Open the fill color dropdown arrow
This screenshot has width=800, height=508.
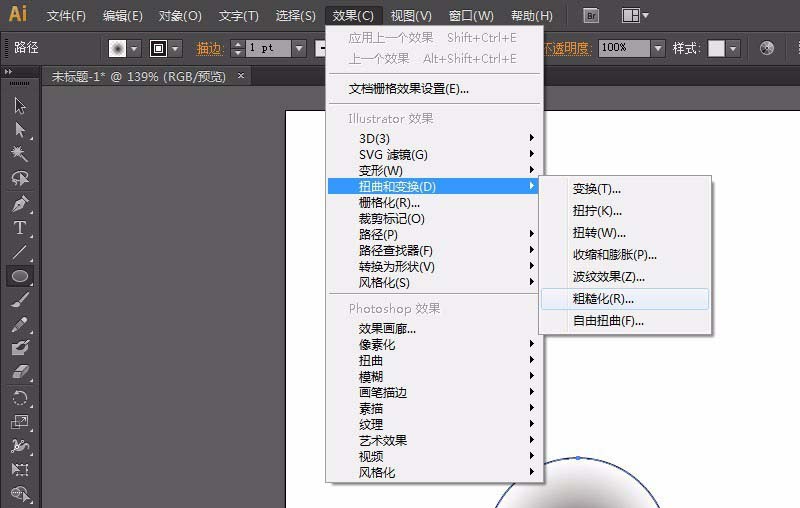pyautogui.click(x=134, y=48)
